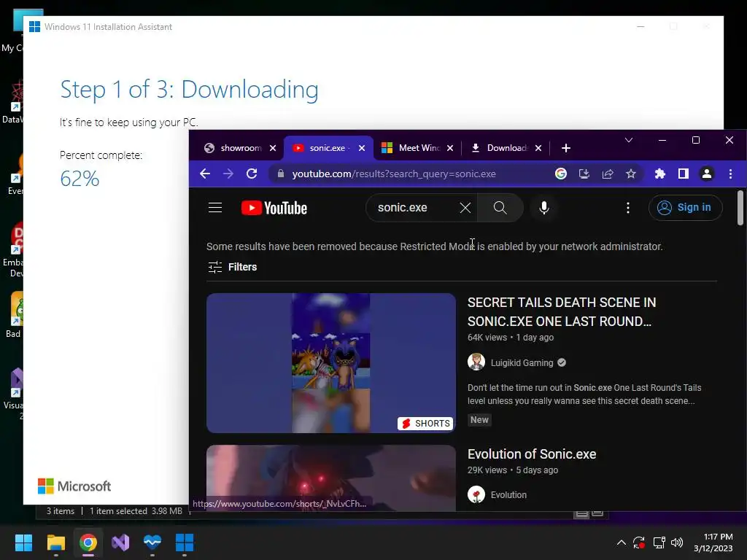The height and width of the screenshot is (560, 747).
Task: Open network status tray icon
Action: coord(659,542)
